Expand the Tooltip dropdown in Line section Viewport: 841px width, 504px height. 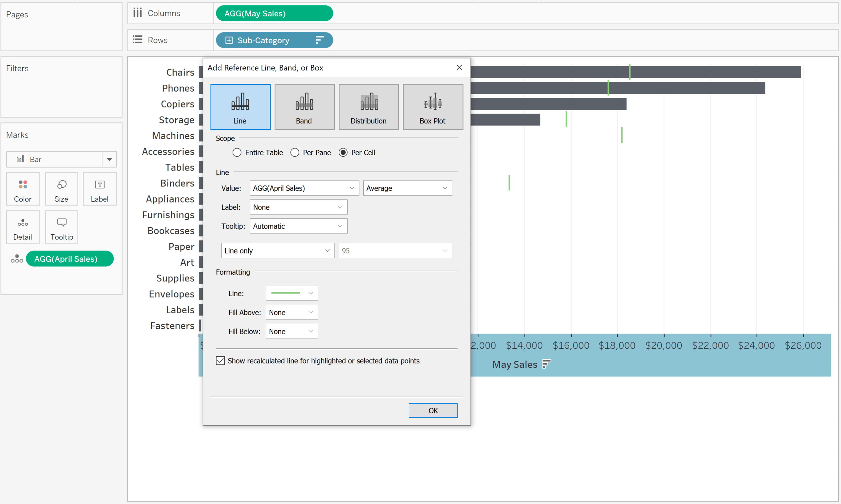point(340,226)
